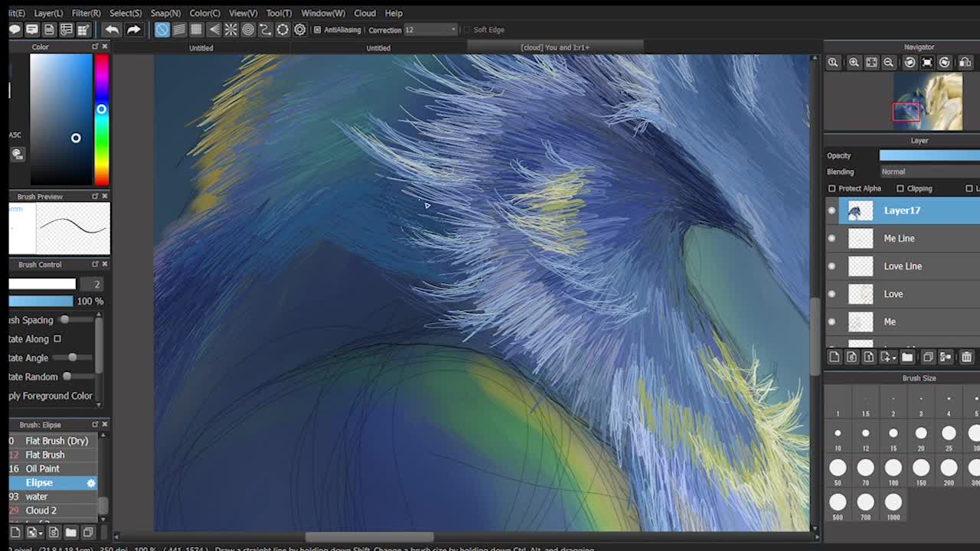Hide the Love layer
Viewport: 980px width, 551px height.
click(x=831, y=294)
